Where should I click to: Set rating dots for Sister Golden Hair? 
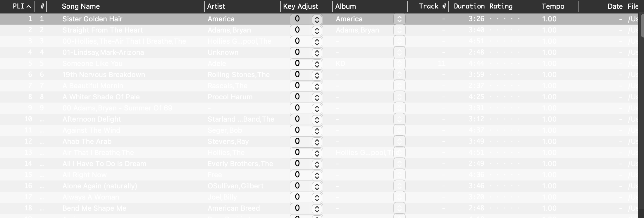pyautogui.click(x=504, y=19)
